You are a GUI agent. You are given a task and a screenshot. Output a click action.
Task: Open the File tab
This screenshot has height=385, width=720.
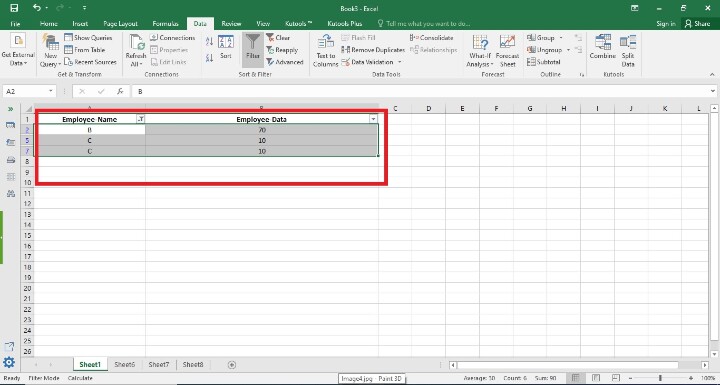[15, 23]
